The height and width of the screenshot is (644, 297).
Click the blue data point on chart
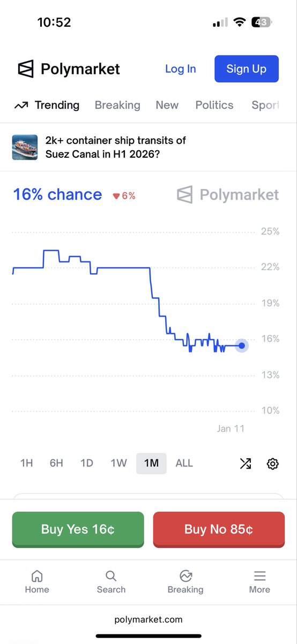[242, 346]
